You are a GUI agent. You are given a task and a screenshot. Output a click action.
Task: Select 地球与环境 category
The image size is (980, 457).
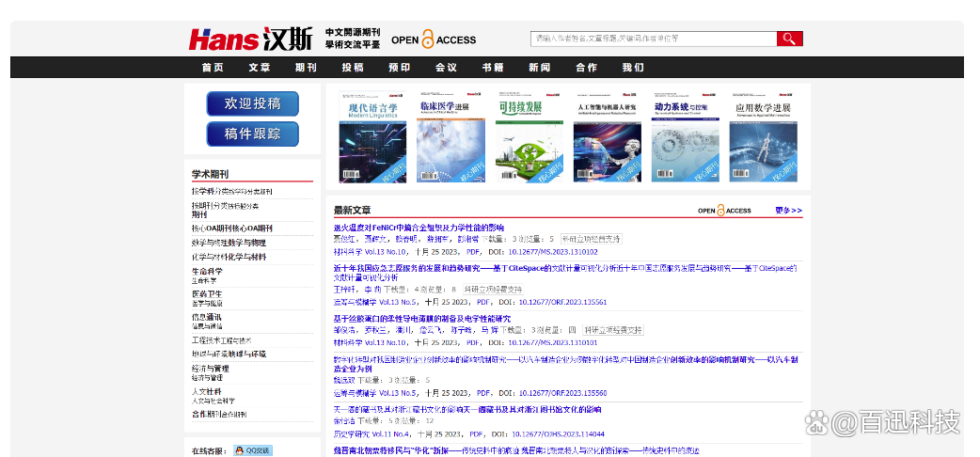click(229, 354)
